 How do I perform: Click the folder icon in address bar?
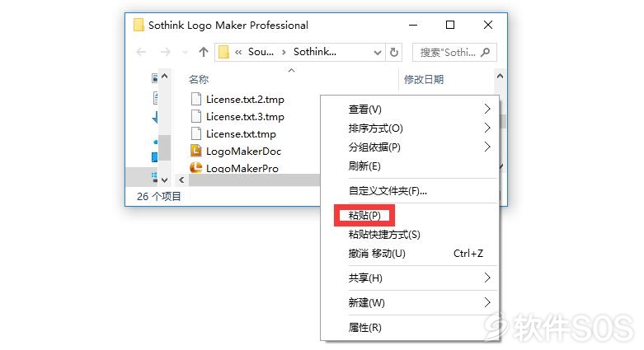pyautogui.click(x=223, y=52)
